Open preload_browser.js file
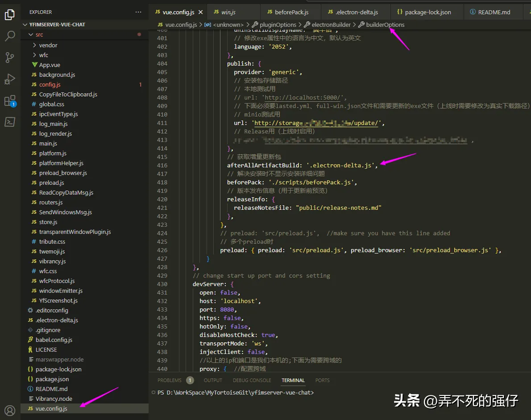 click(85, 173)
